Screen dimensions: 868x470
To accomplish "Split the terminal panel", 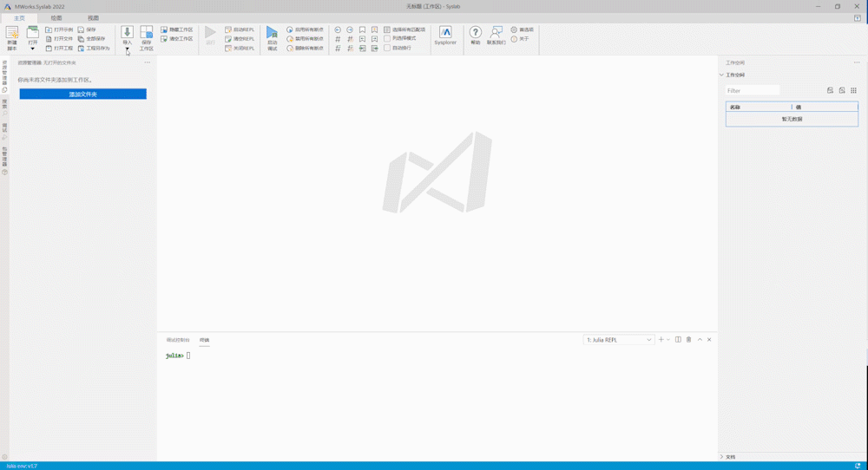I will [x=678, y=340].
